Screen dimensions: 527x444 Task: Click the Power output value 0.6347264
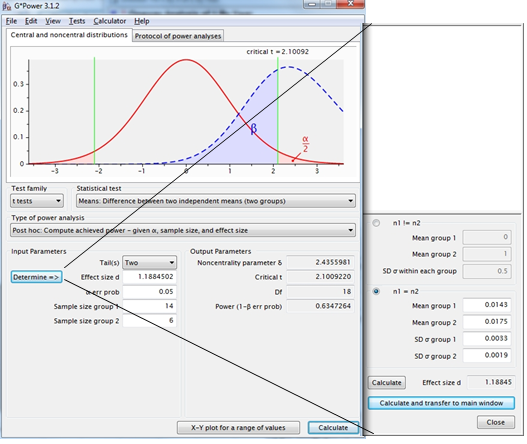pos(320,306)
